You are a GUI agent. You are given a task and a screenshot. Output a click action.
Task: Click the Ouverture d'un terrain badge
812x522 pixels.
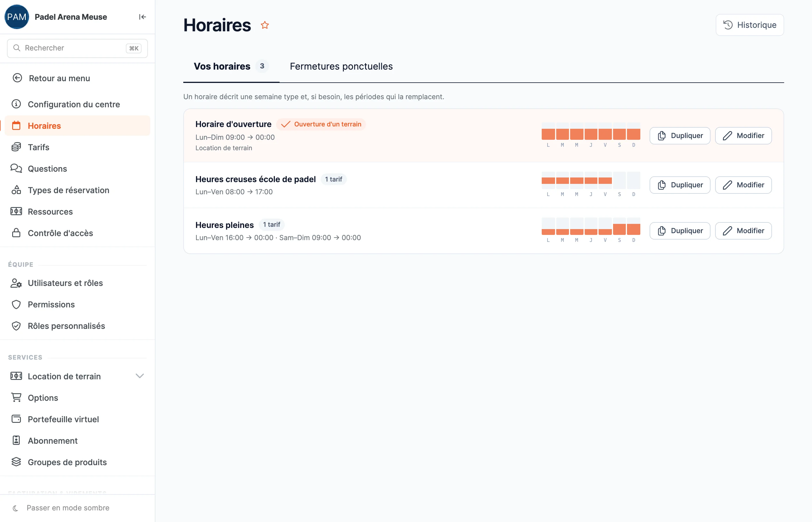pos(321,124)
